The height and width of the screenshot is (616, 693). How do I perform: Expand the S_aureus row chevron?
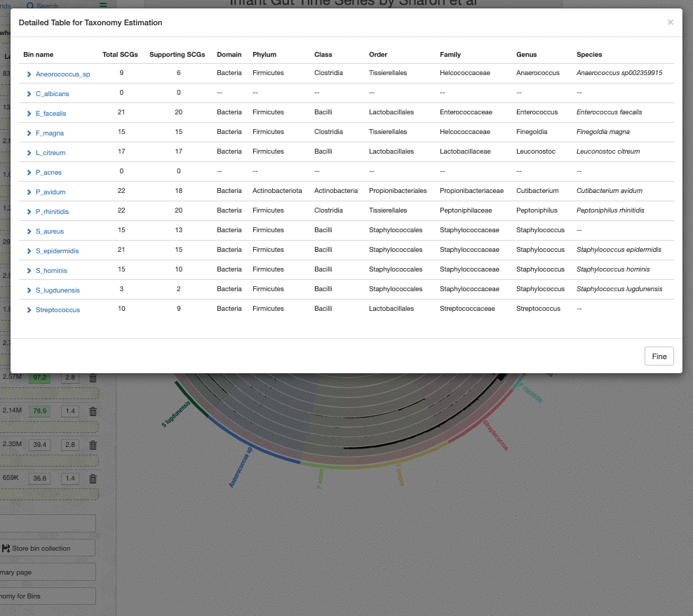(x=29, y=232)
